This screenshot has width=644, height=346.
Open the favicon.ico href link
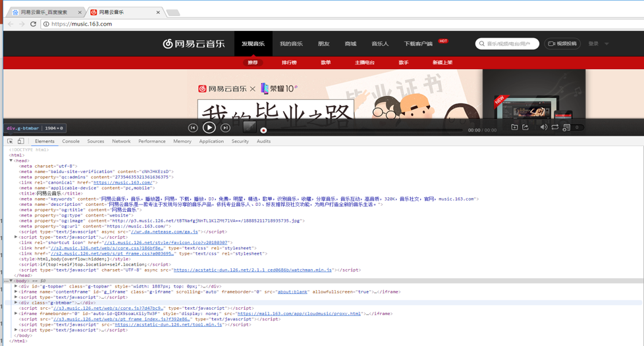165,243
